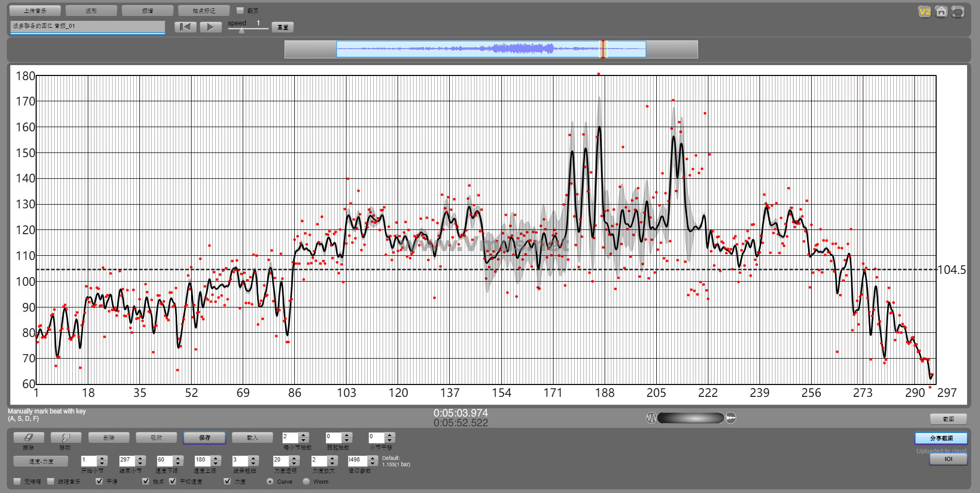Decrease the 结束小节 value of 297
Viewport: 980px width, 493px height.
click(x=140, y=463)
